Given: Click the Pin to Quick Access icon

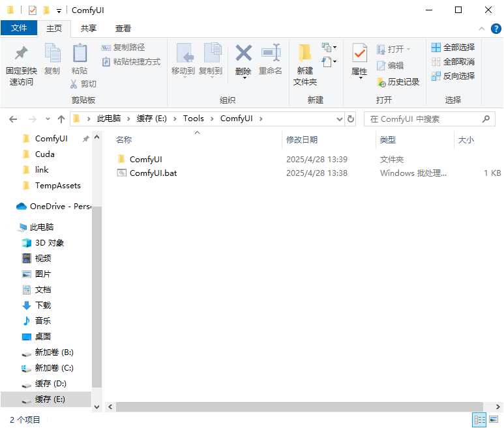Looking at the screenshot, I should click(22, 53).
